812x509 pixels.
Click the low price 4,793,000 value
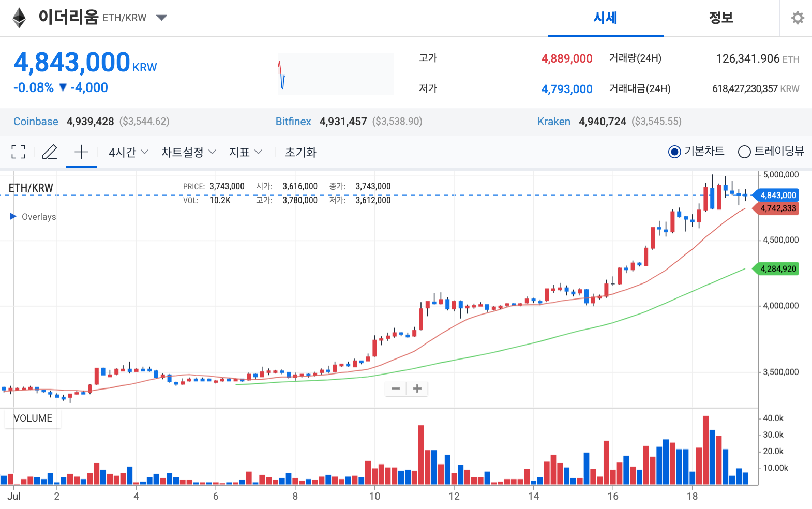(567, 89)
